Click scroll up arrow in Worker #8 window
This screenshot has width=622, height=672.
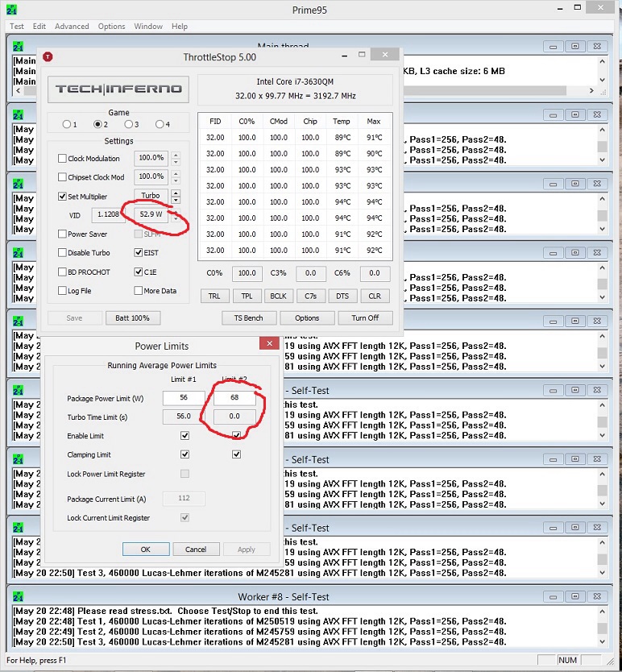click(x=603, y=611)
